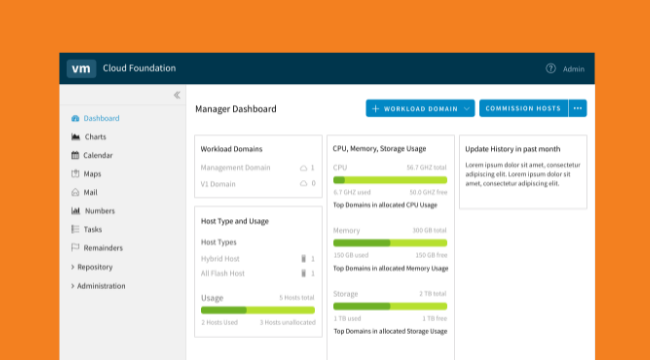
Task: Click the 150 GB free value
Action: [432, 255]
